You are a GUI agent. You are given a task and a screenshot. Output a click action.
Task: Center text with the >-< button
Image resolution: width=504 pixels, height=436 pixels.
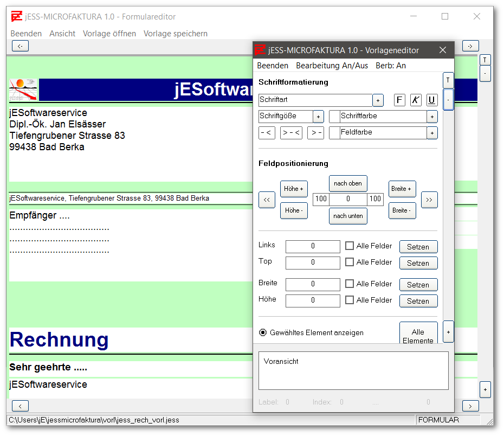pyautogui.click(x=291, y=133)
